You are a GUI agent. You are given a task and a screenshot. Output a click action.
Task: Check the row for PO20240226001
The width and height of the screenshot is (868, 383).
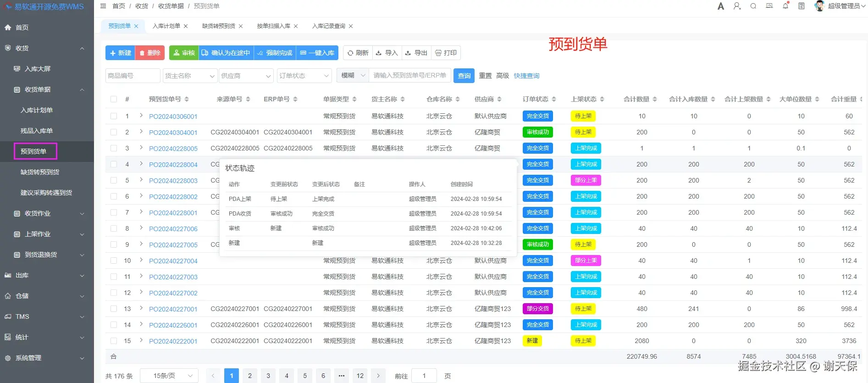point(114,325)
